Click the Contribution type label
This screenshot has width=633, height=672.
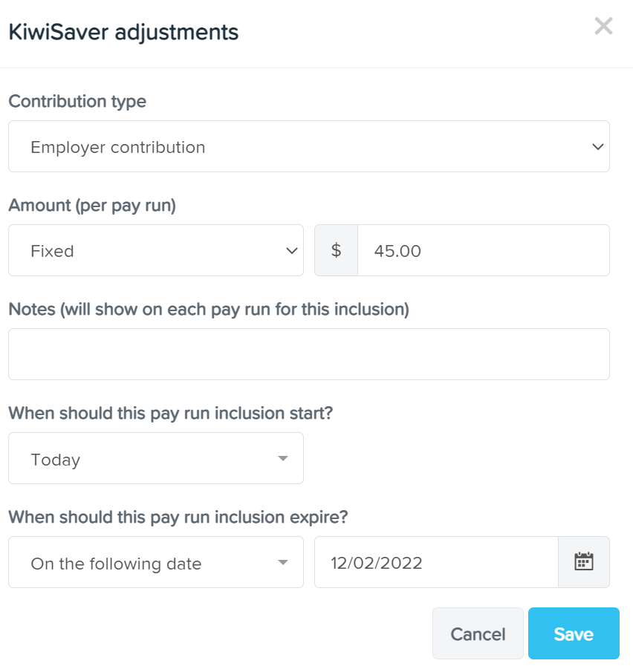77,102
